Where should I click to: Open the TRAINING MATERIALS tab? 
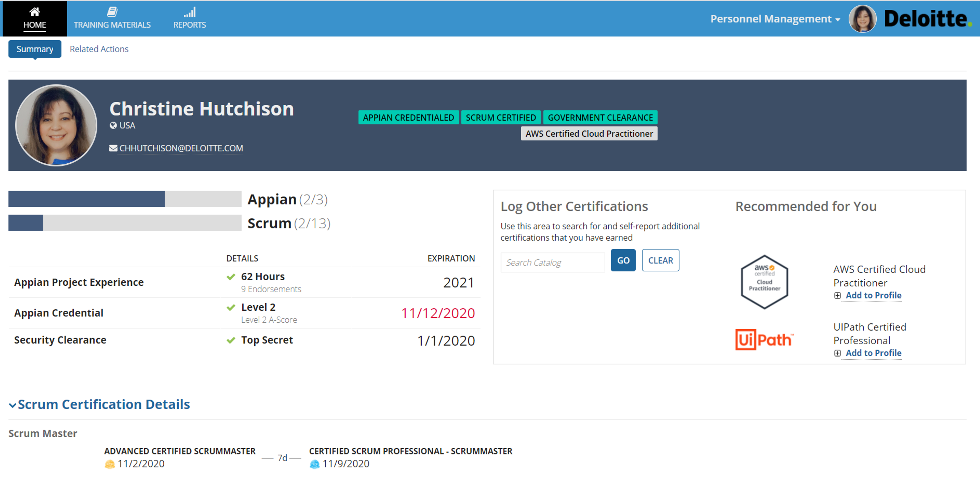(x=112, y=19)
